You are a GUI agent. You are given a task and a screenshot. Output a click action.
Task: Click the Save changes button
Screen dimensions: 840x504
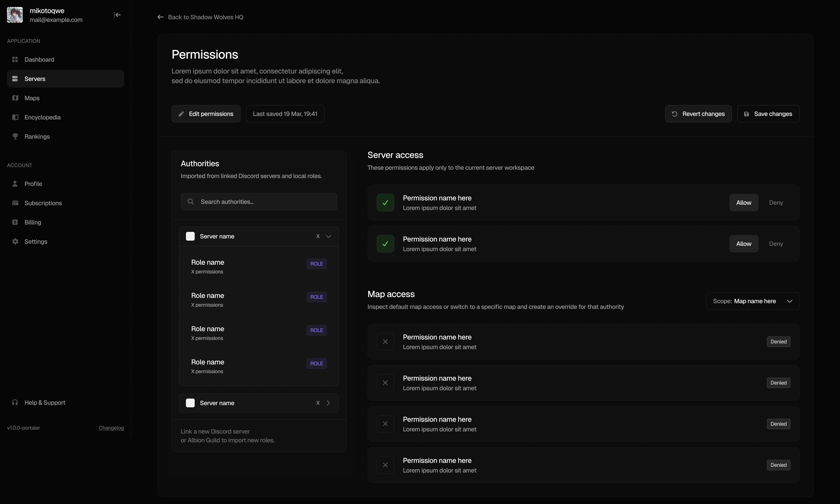pos(768,114)
